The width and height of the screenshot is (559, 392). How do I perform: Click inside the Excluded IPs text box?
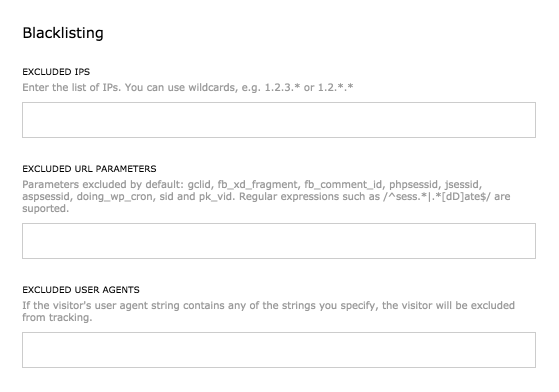click(x=279, y=120)
